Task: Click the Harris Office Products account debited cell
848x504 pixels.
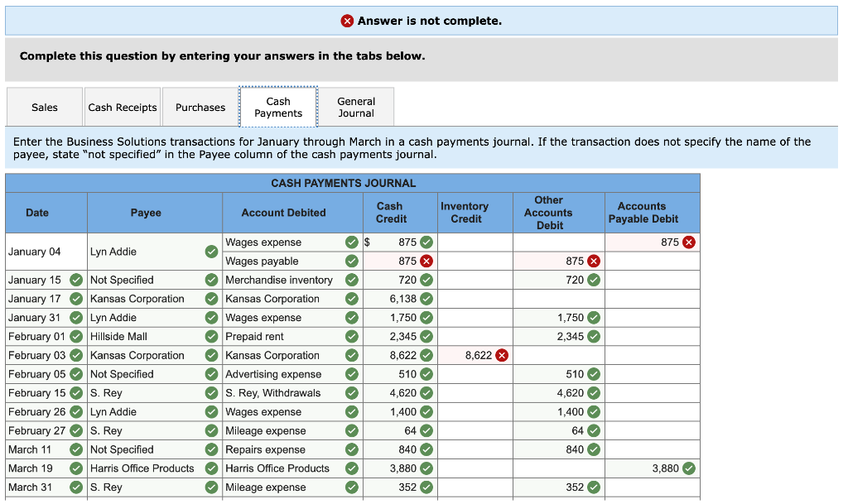Action: pos(292,468)
